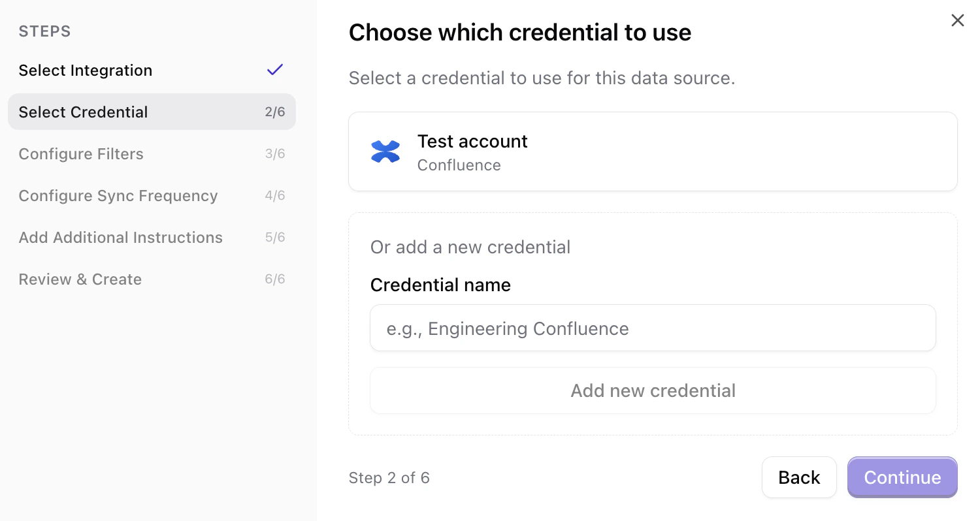980x521 pixels.
Task: Close the credential dialog with the X
Action: [x=957, y=20]
